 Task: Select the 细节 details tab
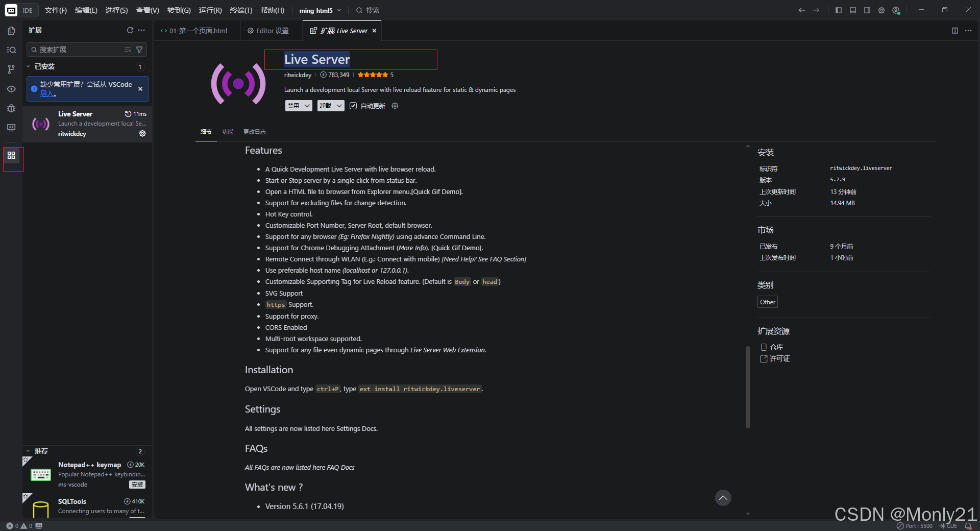pos(206,132)
